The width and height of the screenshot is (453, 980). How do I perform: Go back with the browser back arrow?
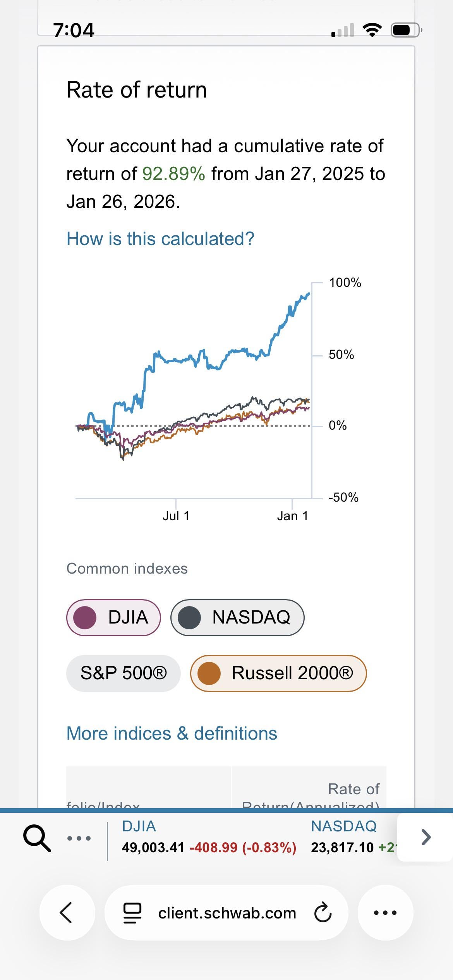pyautogui.click(x=67, y=912)
